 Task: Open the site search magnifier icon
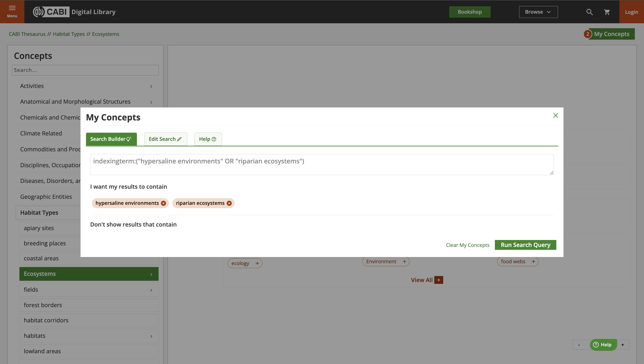tap(589, 12)
